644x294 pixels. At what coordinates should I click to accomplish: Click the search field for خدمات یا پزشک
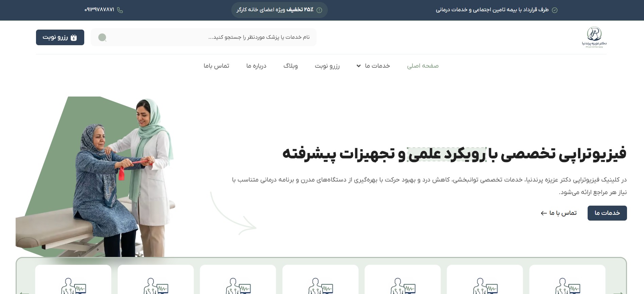[203, 37]
